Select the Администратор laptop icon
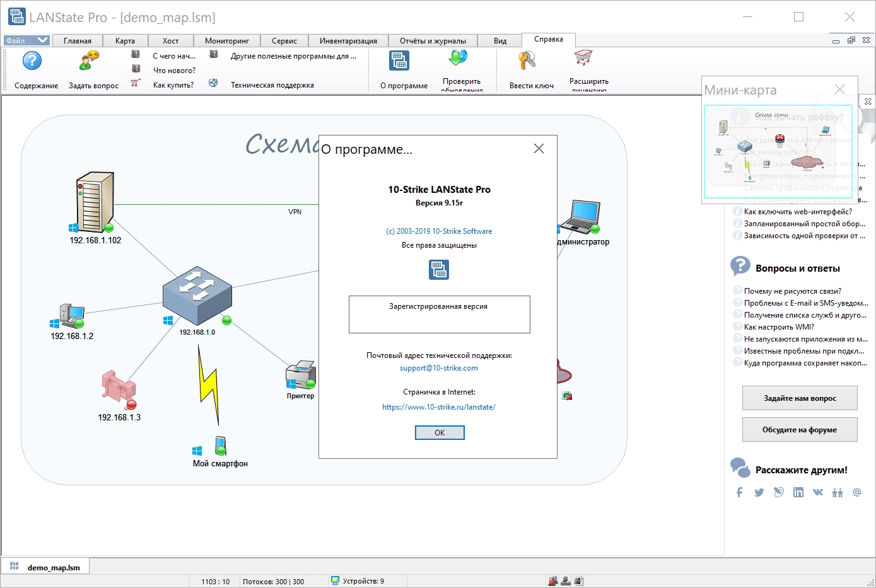This screenshot has width=876, height=588. (580, 217)
